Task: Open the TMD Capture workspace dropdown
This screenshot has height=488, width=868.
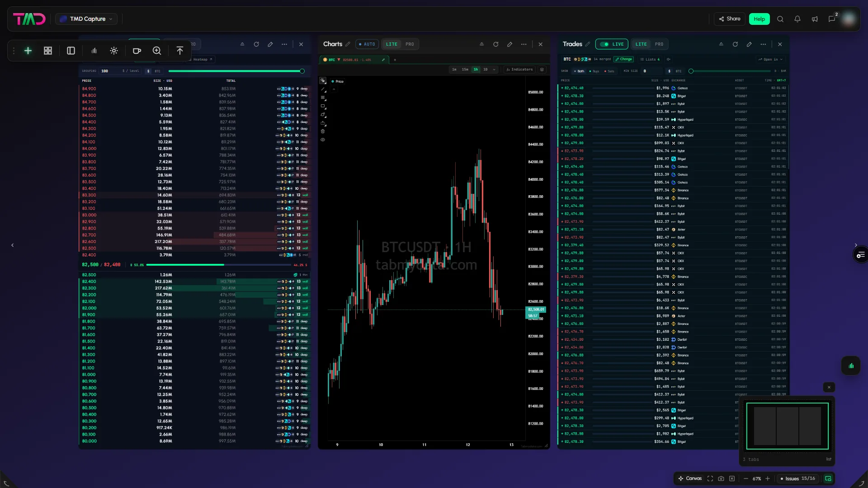Action: [x=86, y=19]
